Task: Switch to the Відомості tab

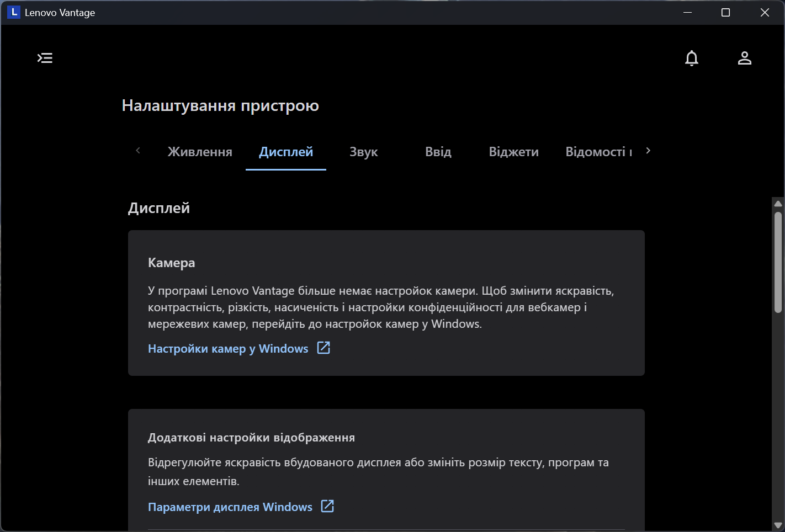Action: (599, 152)
